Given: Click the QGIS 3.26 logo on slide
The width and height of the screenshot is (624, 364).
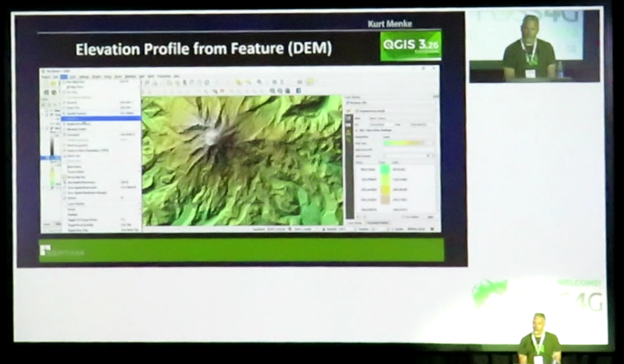Looking at the screenshot, I should [x=411, y=45].
